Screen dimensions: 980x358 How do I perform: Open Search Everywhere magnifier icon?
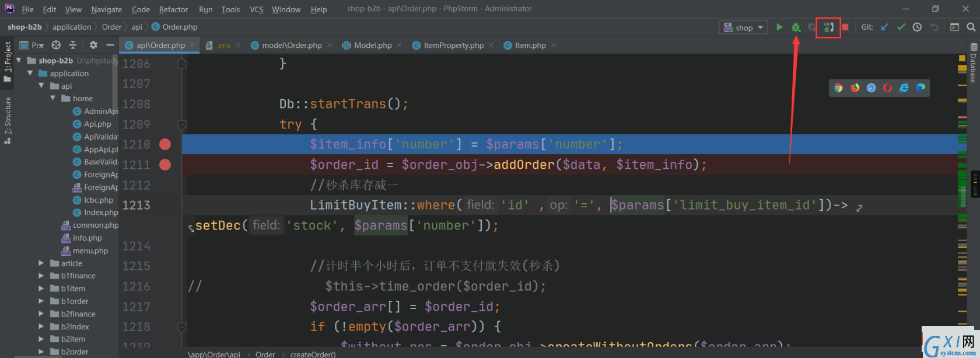pos(971,27)
